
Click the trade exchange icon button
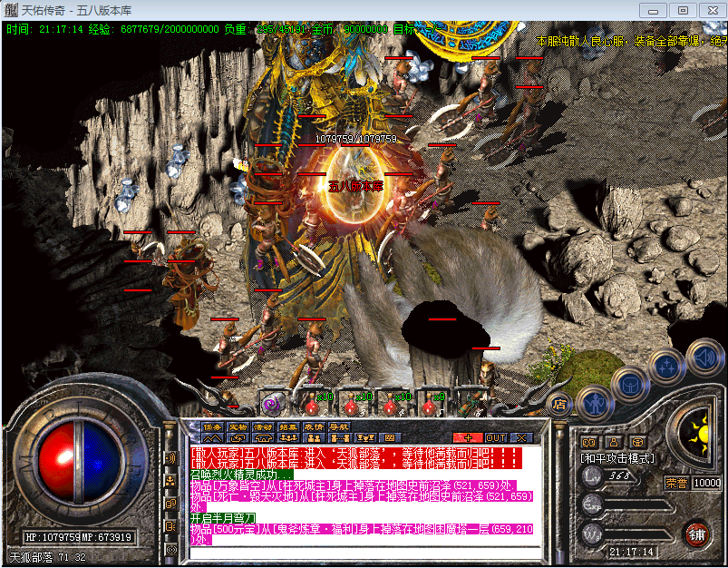238,438
